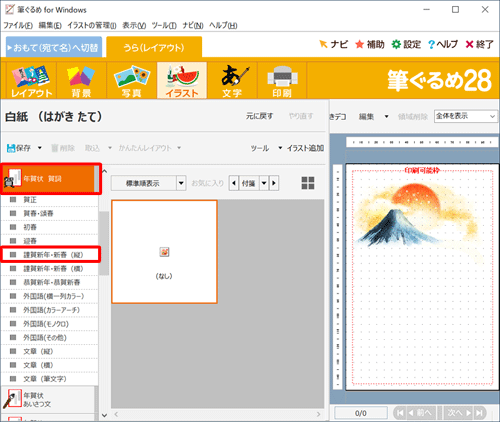This screenshot has width=500, height=422.
Task: Open the 全体を表示 zoom dropdown
Action: tap(465, 116)
